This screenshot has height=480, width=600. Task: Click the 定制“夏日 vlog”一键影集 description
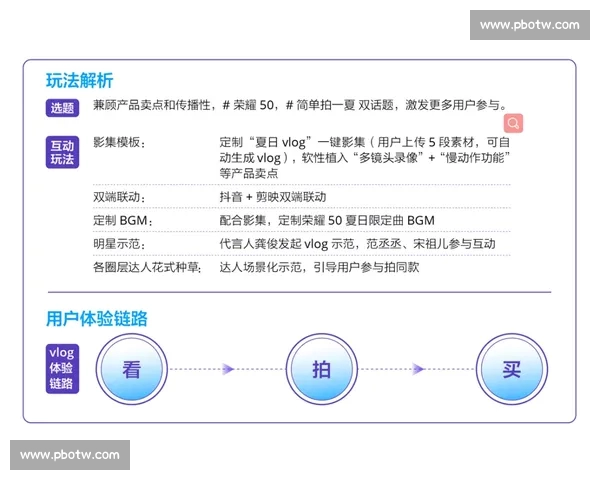365,158
